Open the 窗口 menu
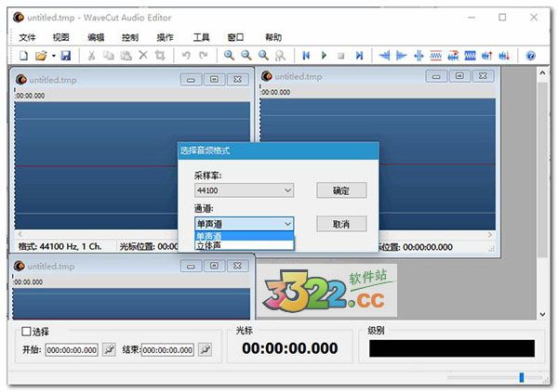This screenshot has height=392, width=558. click(235, 37)
